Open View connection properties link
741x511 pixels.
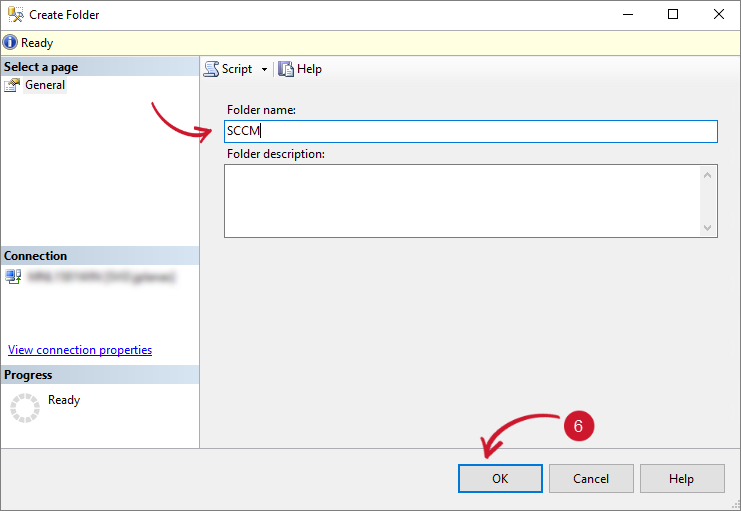click(x=80, y=350)
